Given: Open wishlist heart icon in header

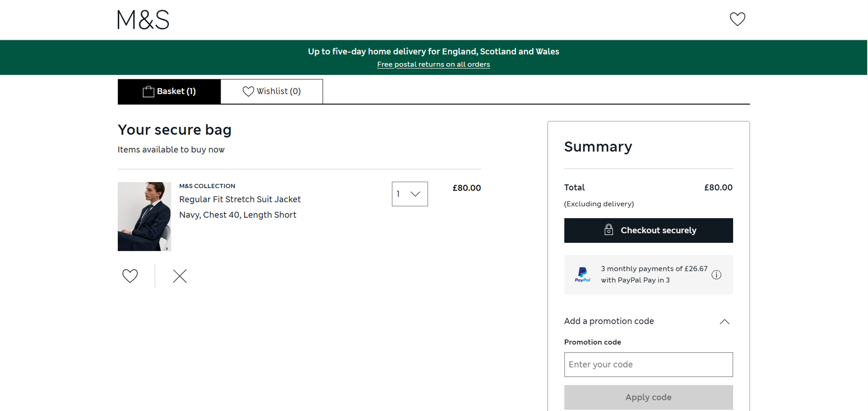Looking at the screenshot, I should 737,19.
